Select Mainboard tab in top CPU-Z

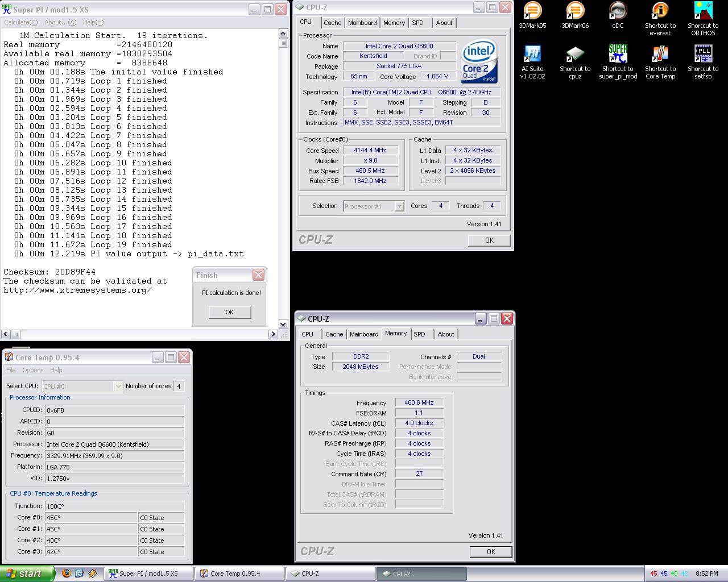click(x=362, y=23)
